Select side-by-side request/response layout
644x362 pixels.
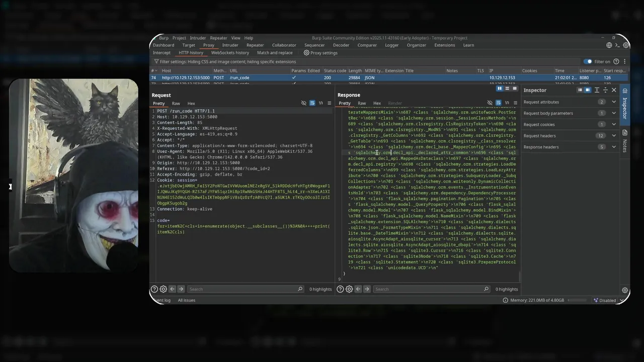click(x=500, y=88)
